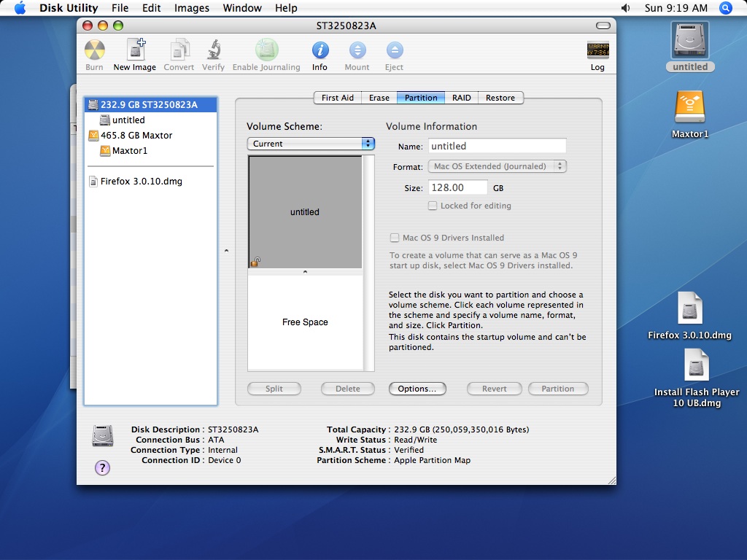
Task: Click the Enable Journaling icon
Action: (x=267, y=50)
